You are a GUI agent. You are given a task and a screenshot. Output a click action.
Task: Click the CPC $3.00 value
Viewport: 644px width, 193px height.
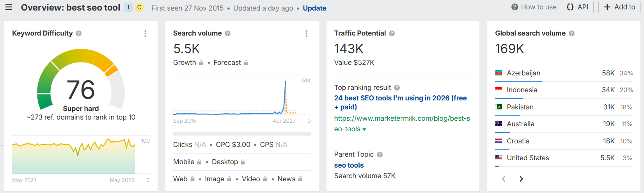(233, 145)
